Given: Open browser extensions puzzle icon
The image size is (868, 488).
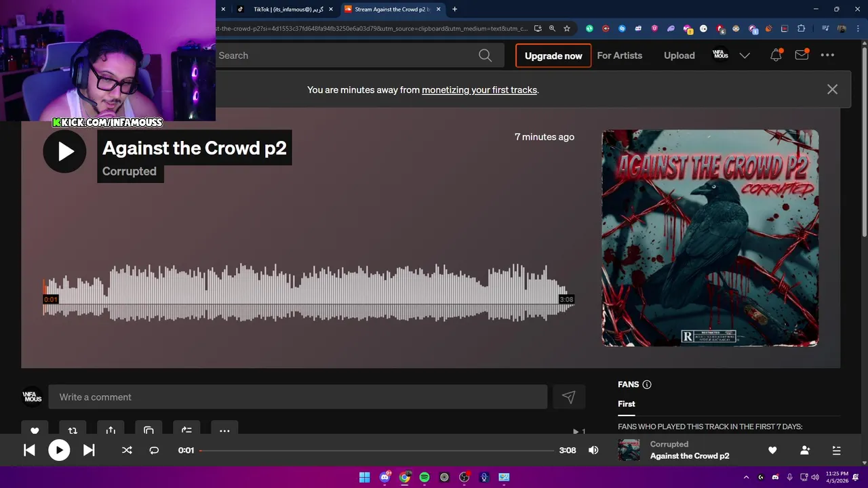Looking at the screenshot, I should pyautogui.click(x=802, y=28).
